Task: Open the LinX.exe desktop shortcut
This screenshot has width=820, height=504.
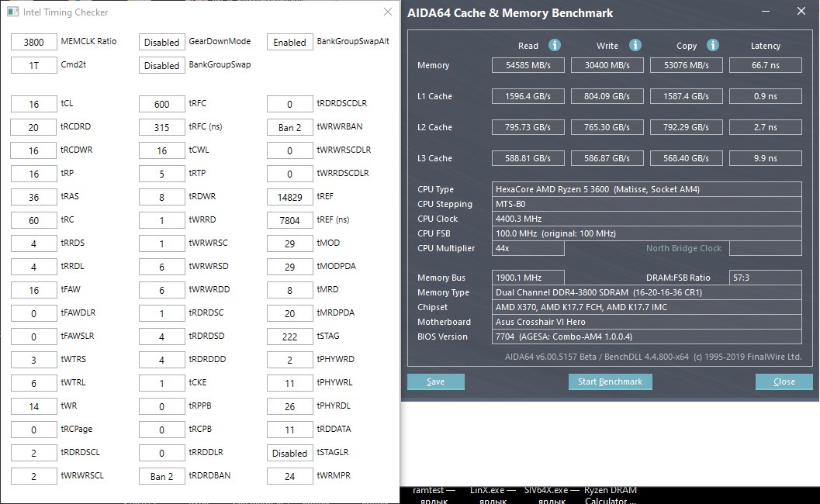Action: (493, 495)
